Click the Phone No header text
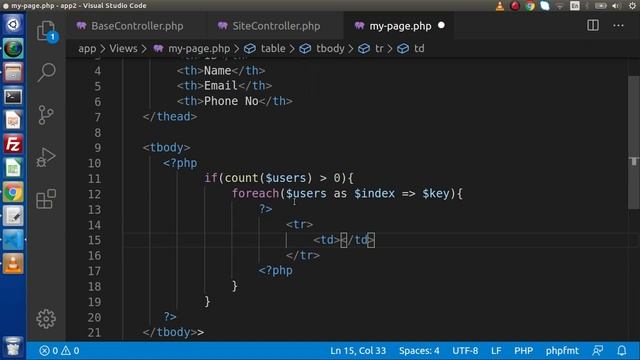640x360 pixels. 231,101
